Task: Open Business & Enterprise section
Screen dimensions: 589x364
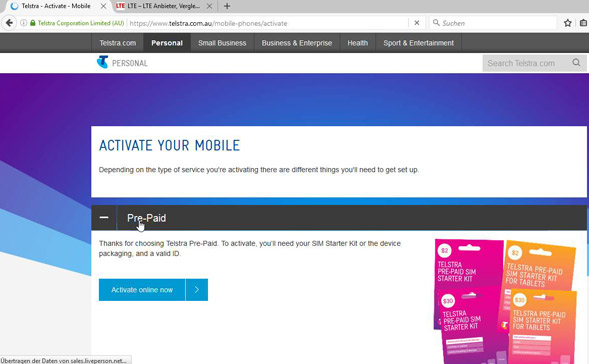Action: (297, 43)
